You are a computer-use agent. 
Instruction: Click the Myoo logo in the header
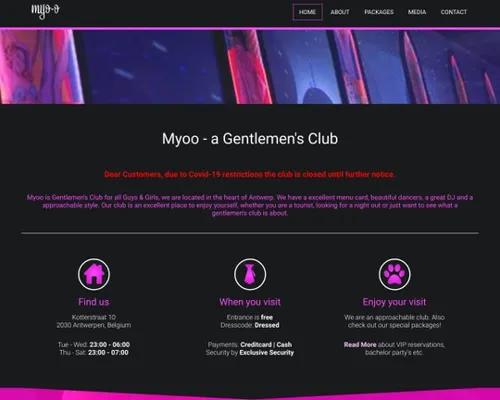[x=45, y=11]
